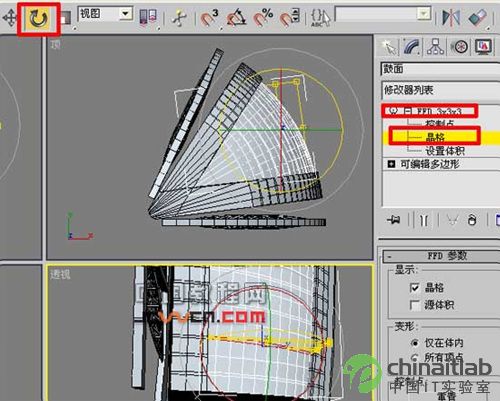Collapse the FFD 3x3x3 modifier tree

click(x=407, y=111)
